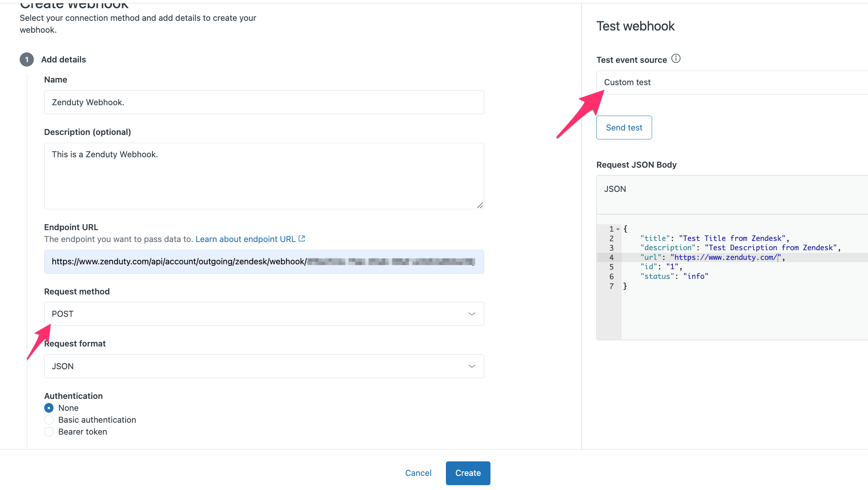Click the step 1 Add details circle
This screenshot has width=868, height=490.
(27, 59)
